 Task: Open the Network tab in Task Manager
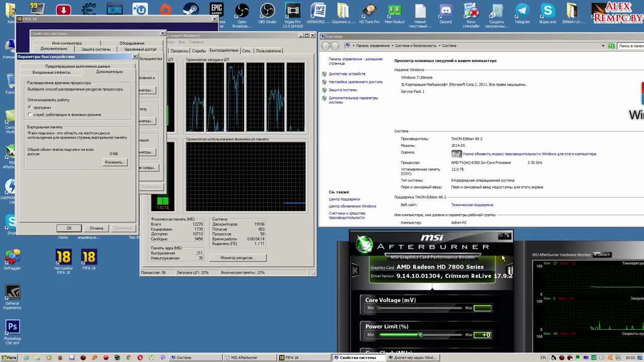246,51
